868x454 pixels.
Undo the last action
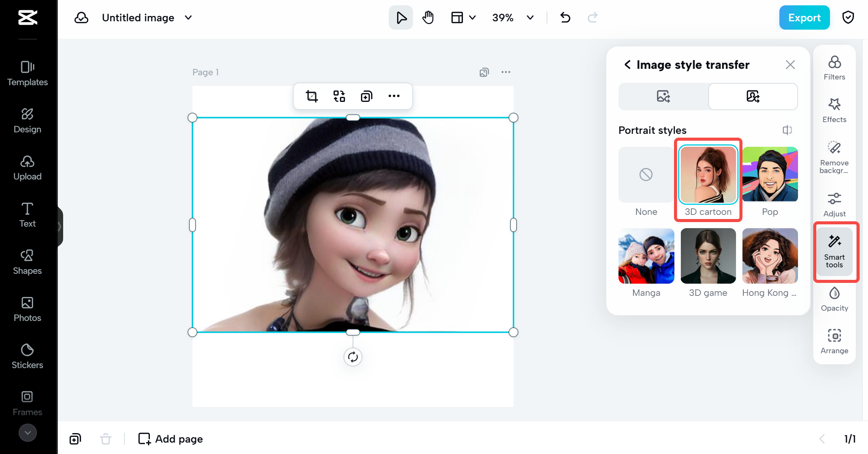(x=565, y=17)
